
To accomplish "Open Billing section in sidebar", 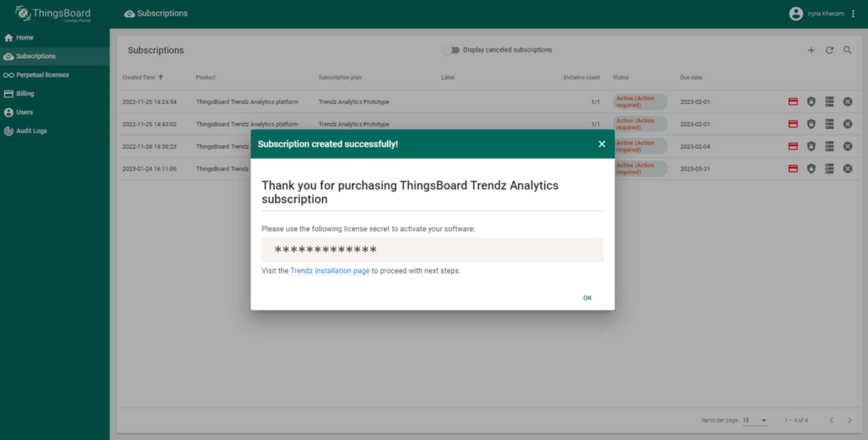I will [25, 94].
